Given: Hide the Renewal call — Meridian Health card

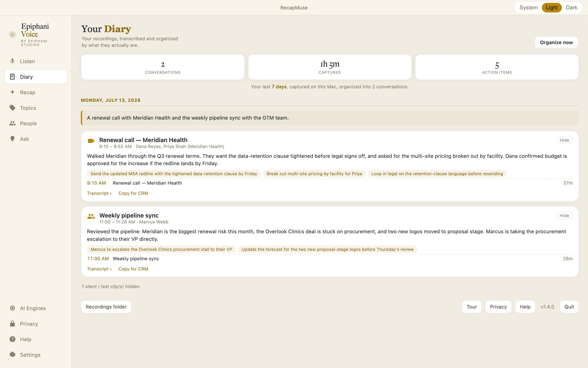Looking at the screenshot, I should point(564,140).
